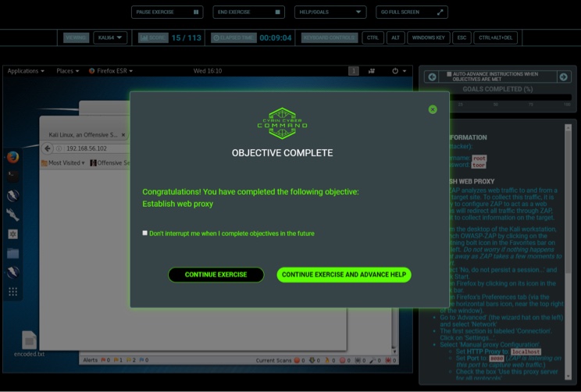The height and width of the screenshot is (392, 581).
Task: Click the workspace indicator 1
Action: 354,71
